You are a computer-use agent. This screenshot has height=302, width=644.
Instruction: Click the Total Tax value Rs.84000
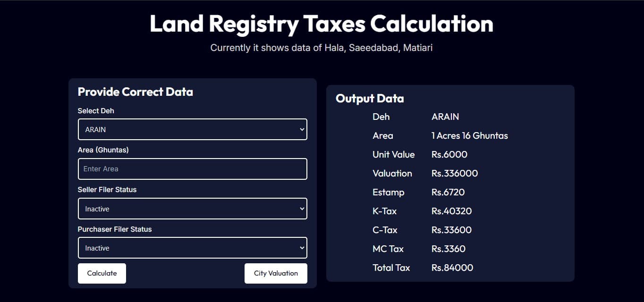(x=452, y=268)
